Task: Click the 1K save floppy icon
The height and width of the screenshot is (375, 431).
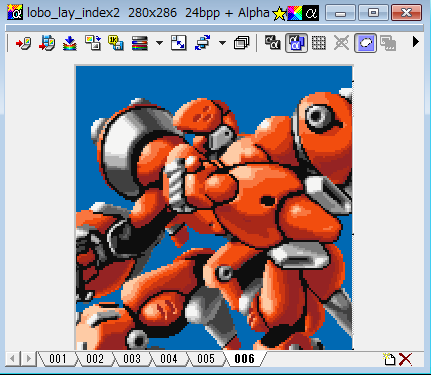Action: [x=116, y=43]
